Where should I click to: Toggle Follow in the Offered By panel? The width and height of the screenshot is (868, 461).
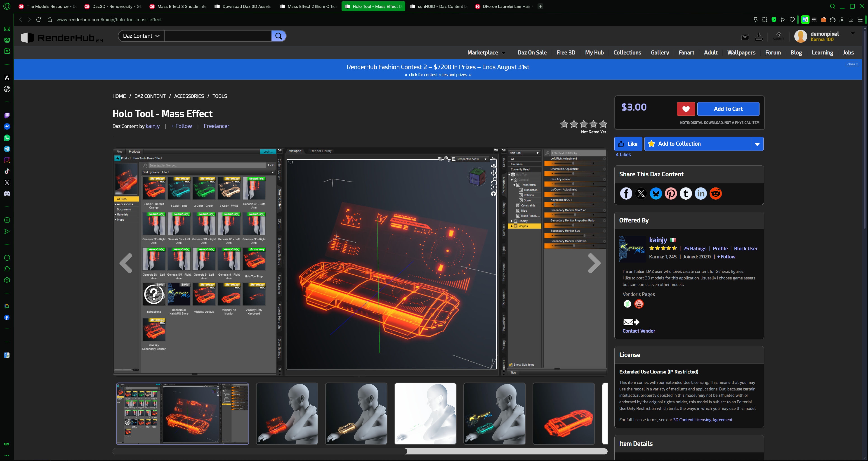[x=726, y=257]
